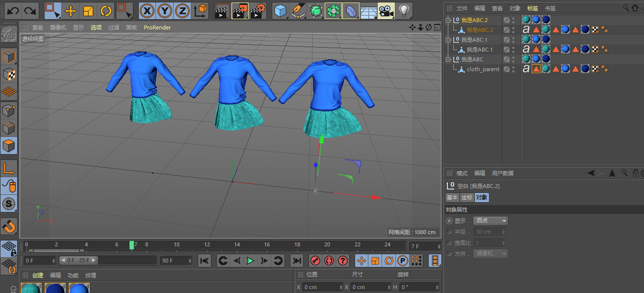Collapse the 我是ABC.1 null group
Screen dimensions: 644x293
tap(448, 40)
